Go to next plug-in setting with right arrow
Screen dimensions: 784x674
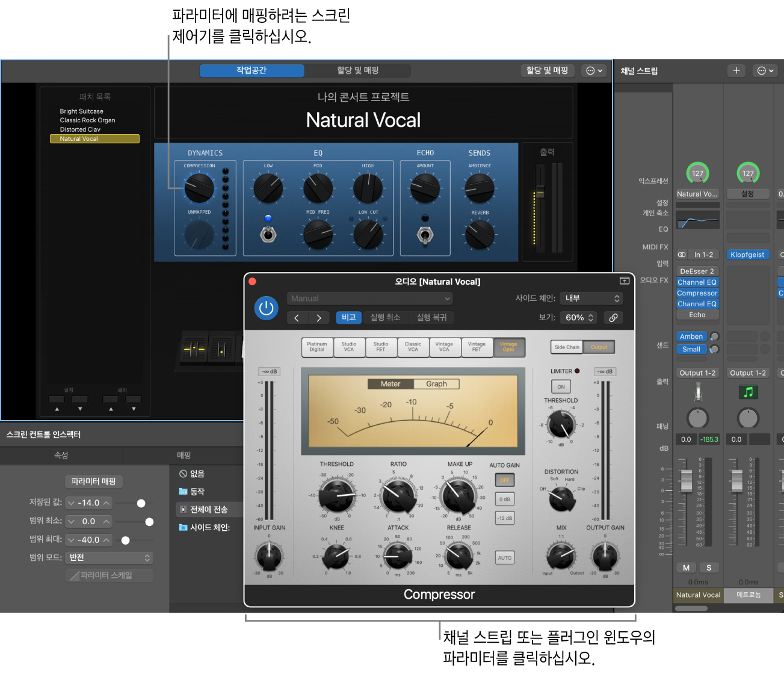click(319, 318)
